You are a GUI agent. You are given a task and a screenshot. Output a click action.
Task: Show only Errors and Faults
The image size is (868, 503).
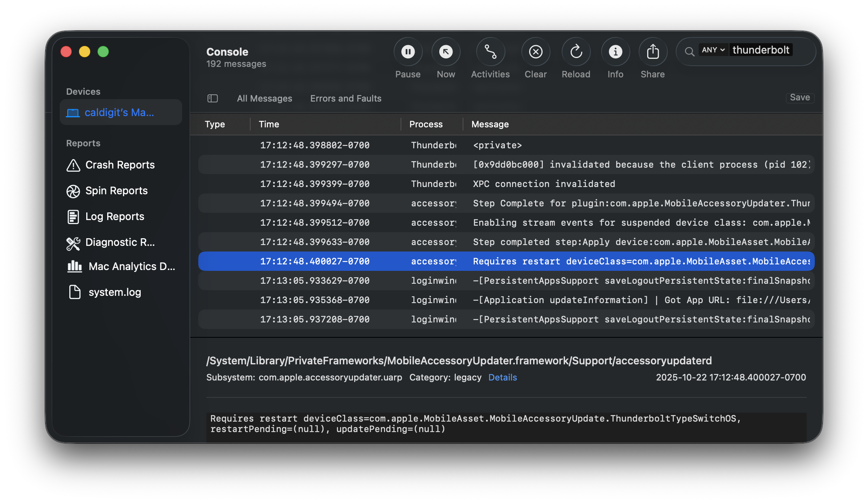pyautogui.click(x=345, y=98)
